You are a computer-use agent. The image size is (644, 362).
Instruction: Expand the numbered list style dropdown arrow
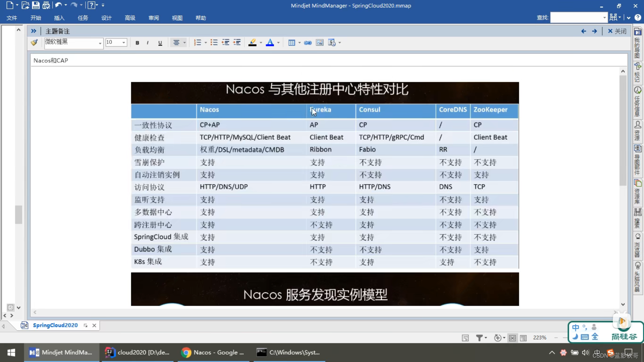pyautogui.click(x=206, y=43)
